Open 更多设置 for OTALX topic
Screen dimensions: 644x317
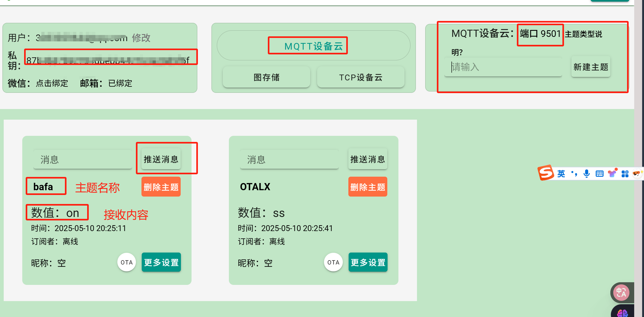pyautogui.click(x=368, y=262)
